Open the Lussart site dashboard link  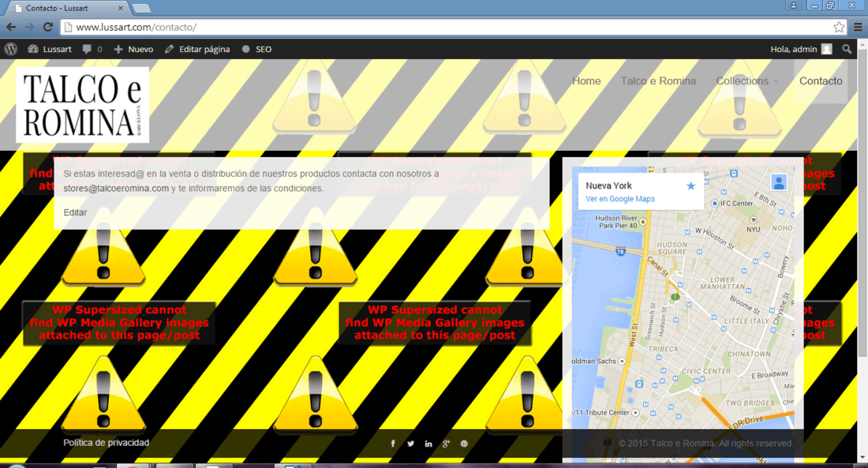50,49
